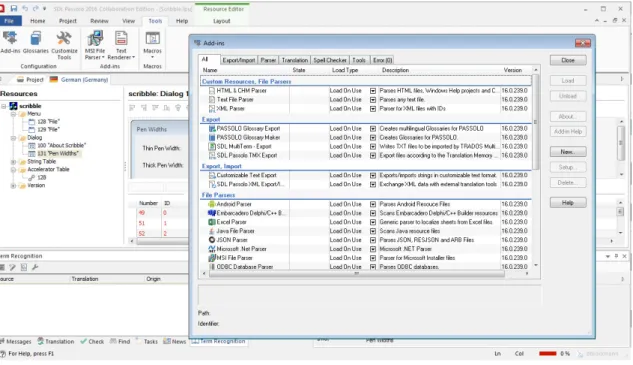The image size is (633, 365).
Task: Select the Java File Parser icon
Action: click(x=212, y=231)
